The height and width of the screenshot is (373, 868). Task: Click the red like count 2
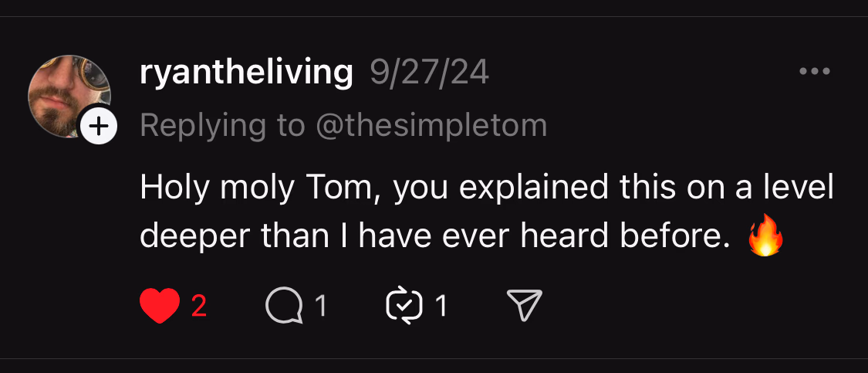click(199, 307)
